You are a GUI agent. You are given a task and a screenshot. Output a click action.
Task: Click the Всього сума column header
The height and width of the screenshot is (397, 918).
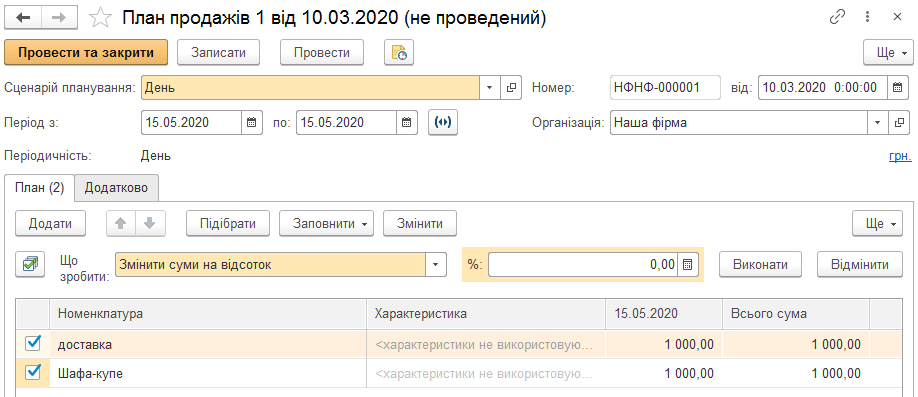[796, 313]
